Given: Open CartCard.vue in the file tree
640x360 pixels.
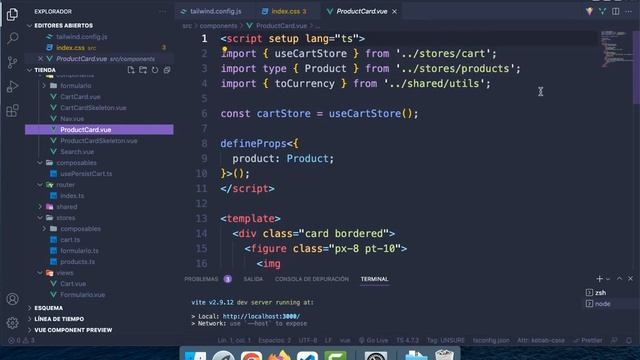Looking at the screenshot, I should pyautogui.click(x=80, y=97).
